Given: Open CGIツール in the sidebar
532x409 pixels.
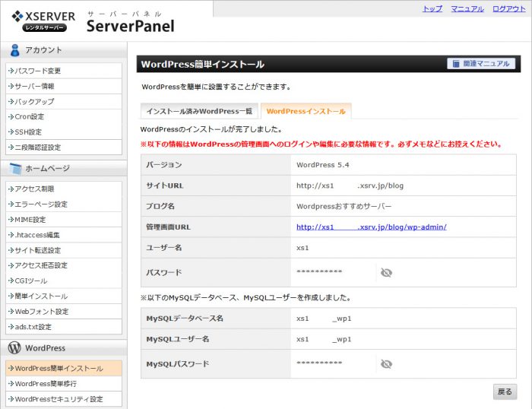Looking at the screenshot, I should pyautogui.click(x=64, y=281).
